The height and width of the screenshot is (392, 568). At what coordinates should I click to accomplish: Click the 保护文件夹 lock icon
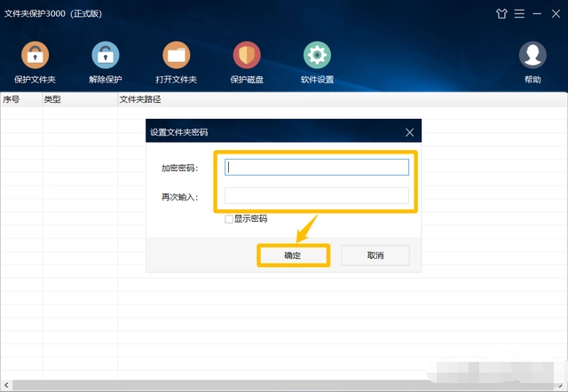tap(35, 55)
